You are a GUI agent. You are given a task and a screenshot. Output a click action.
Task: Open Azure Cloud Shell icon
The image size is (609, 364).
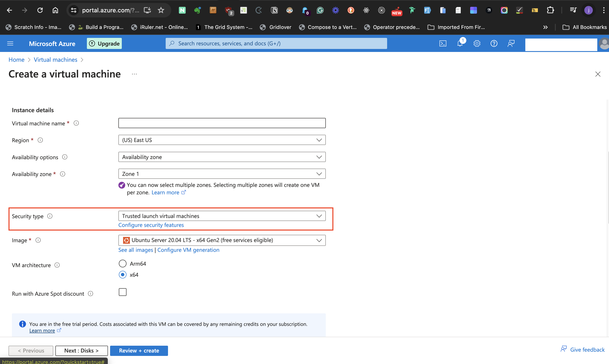pos(443,43)
